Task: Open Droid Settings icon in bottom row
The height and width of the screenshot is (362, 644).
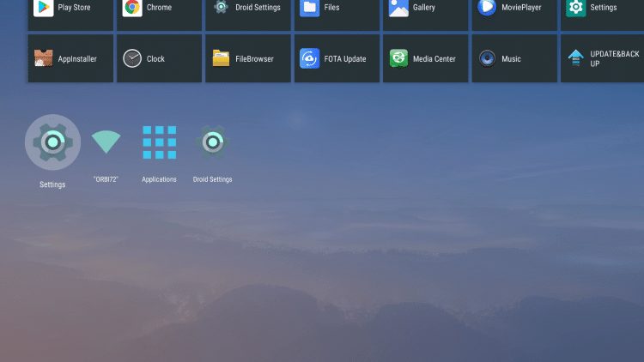Action: click(x=212, y=142)
